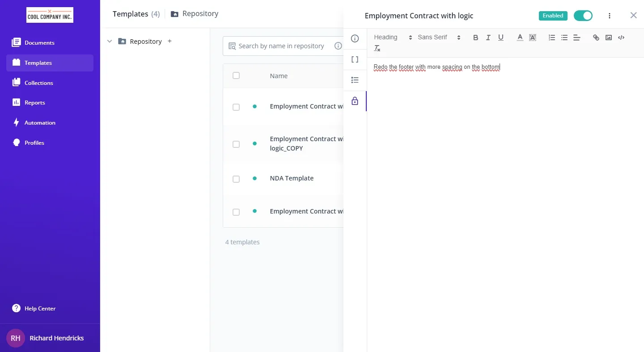Open the text color picker
This screenshot has width=644, height=352.
[520, 38]
